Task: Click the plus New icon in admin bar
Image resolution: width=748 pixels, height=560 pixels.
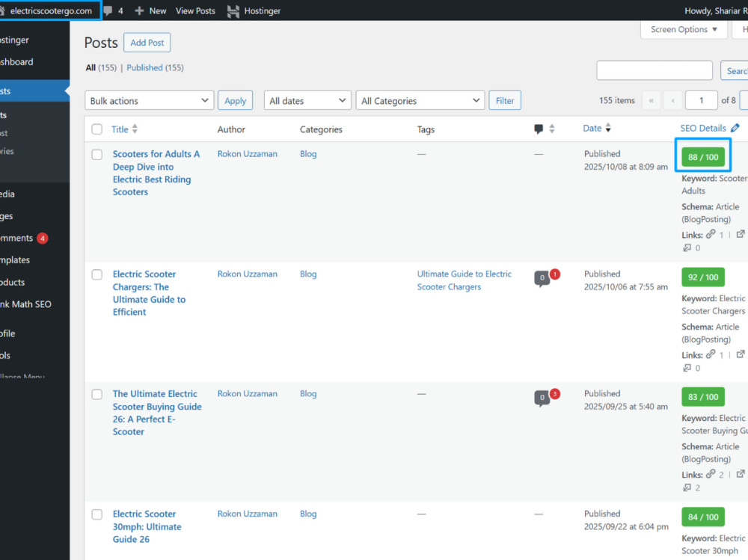Action: click(139, 10)
